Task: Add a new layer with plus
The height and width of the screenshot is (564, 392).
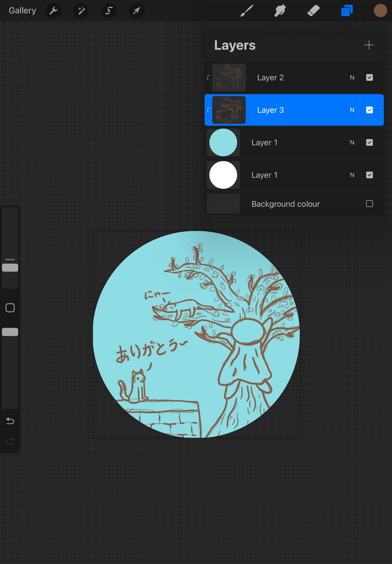Action: point(369,45)
